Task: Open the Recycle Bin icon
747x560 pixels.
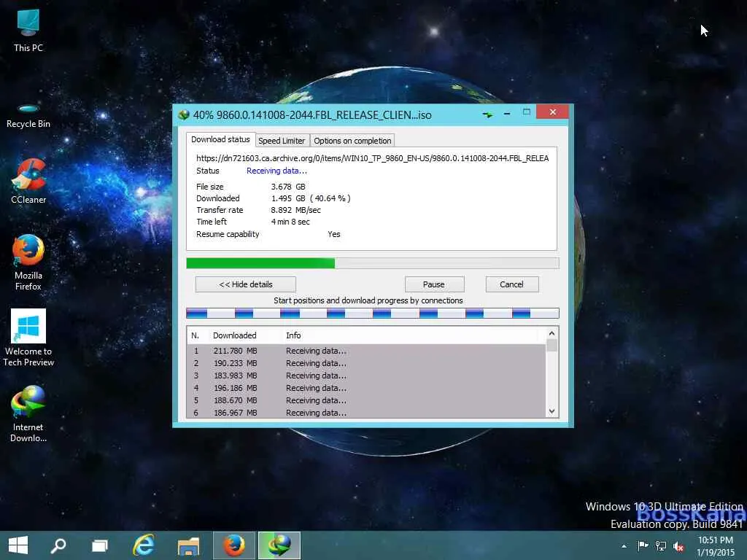Action: pos(28,116)
